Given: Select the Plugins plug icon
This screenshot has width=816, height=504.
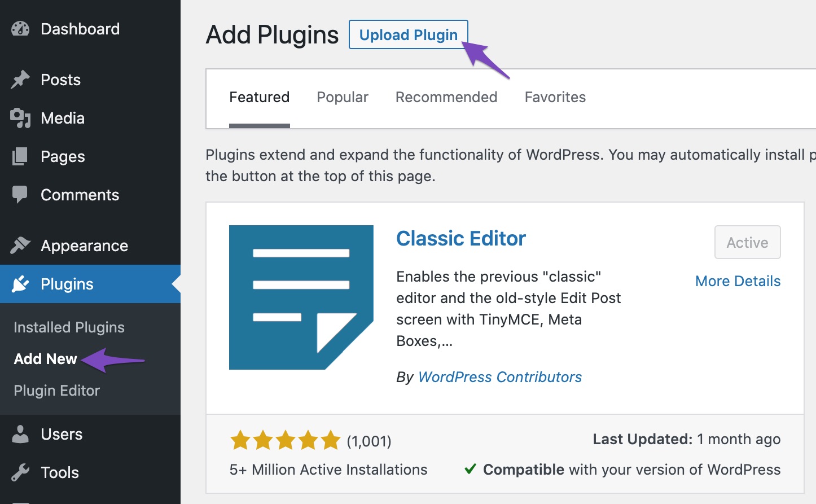Looking at the screenshot, I should click(x=20, y=283).
